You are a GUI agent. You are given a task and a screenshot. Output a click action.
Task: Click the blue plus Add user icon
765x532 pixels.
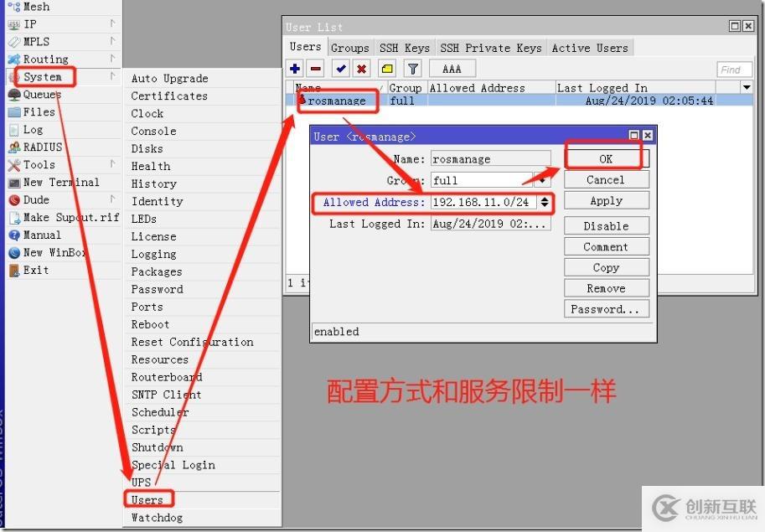[295, 69]
